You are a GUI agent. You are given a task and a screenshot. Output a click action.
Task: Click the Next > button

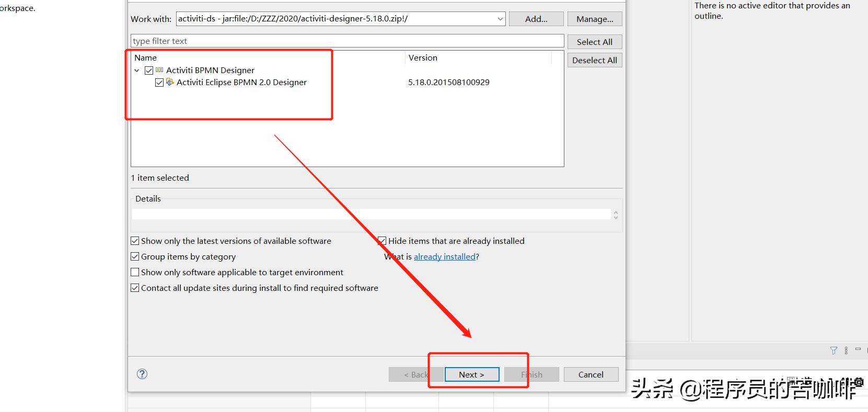(x=472, y=374)
